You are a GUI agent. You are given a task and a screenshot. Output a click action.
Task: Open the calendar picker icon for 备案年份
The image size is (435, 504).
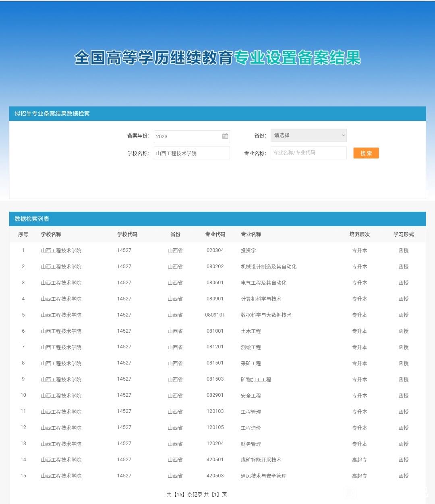click(x=225, y=136)
